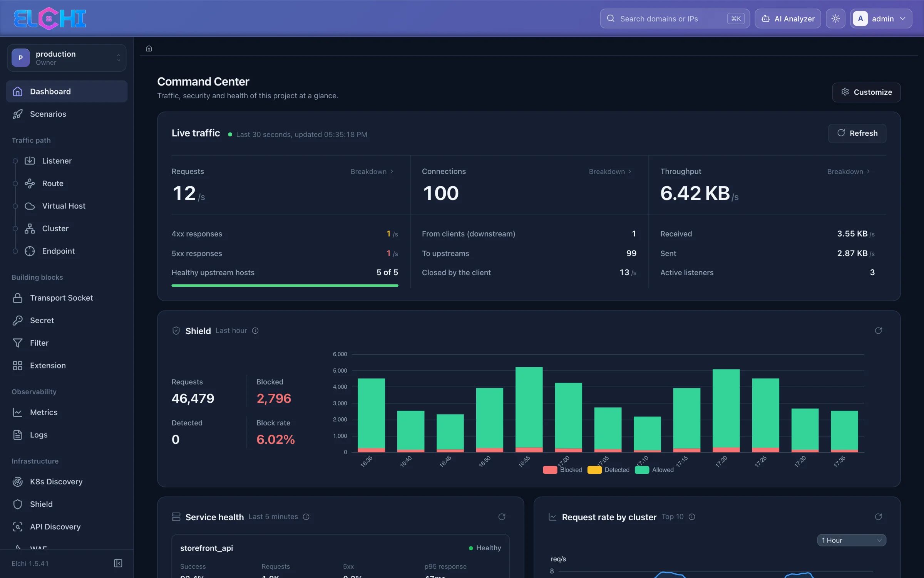
Task: Toggle the light/dark theme sun icon
Action: pos(835,18)
